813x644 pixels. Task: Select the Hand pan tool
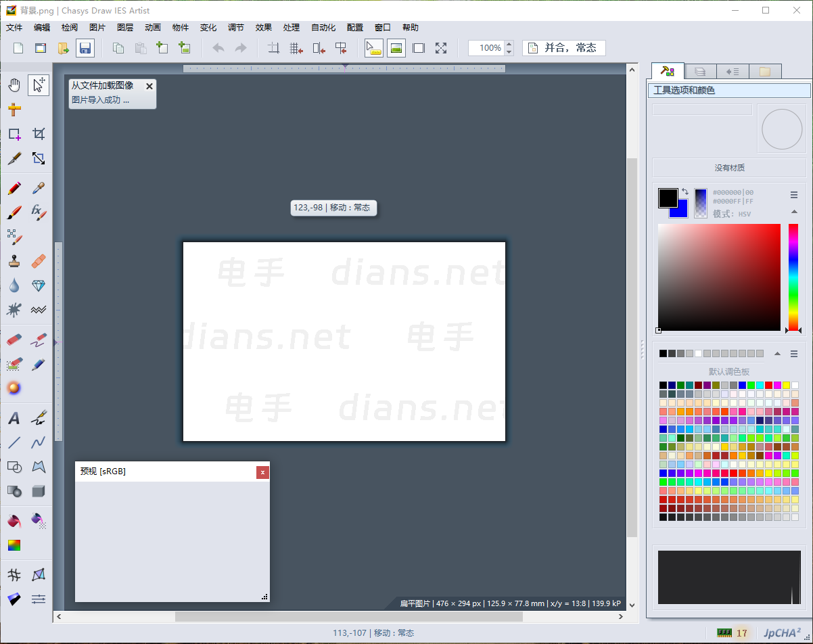point(14,85)
